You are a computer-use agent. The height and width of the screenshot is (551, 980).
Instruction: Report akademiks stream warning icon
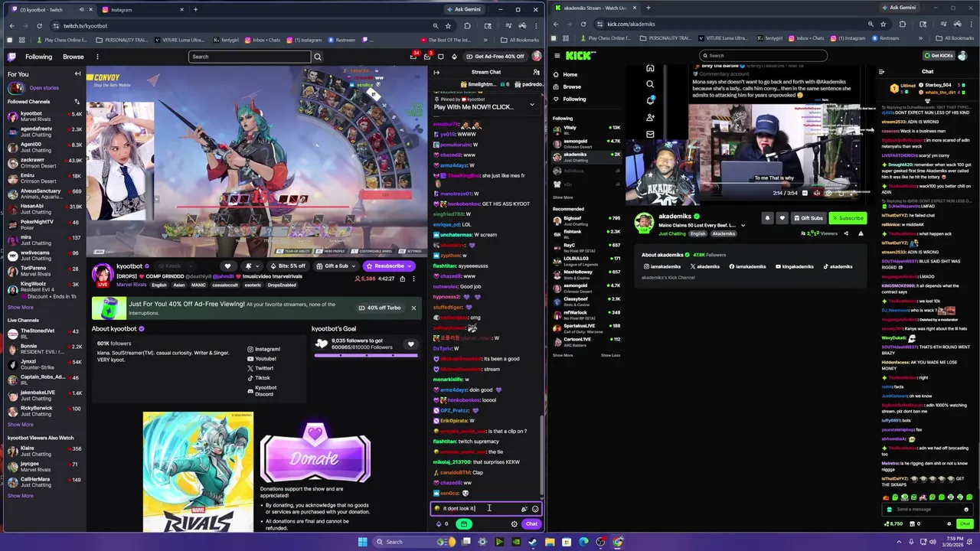pos(861,233)
